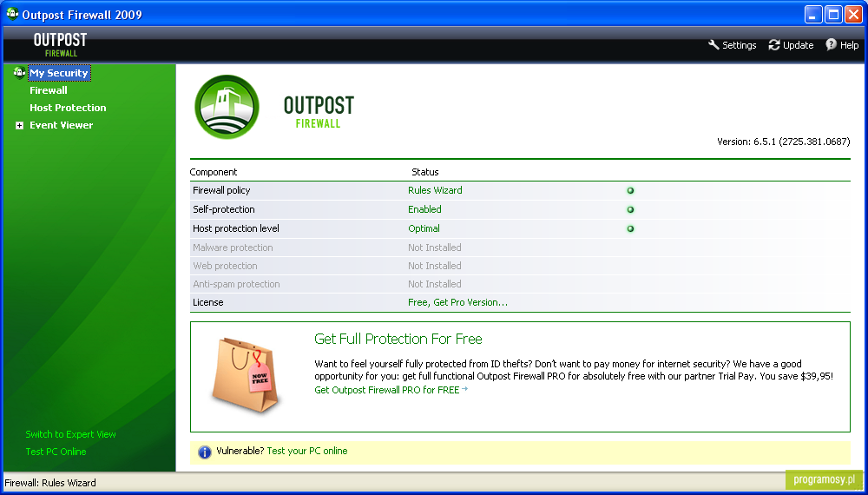Close the Outpost Firewall 2009 window
The height and width of the screenshot is (495, 868).
[853, 14]
